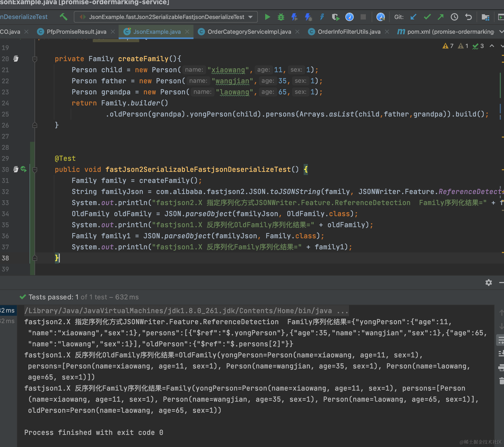Screen dimensions: 504x447
Task: Click fold end marker at line 38
Action: pos(35,258)
